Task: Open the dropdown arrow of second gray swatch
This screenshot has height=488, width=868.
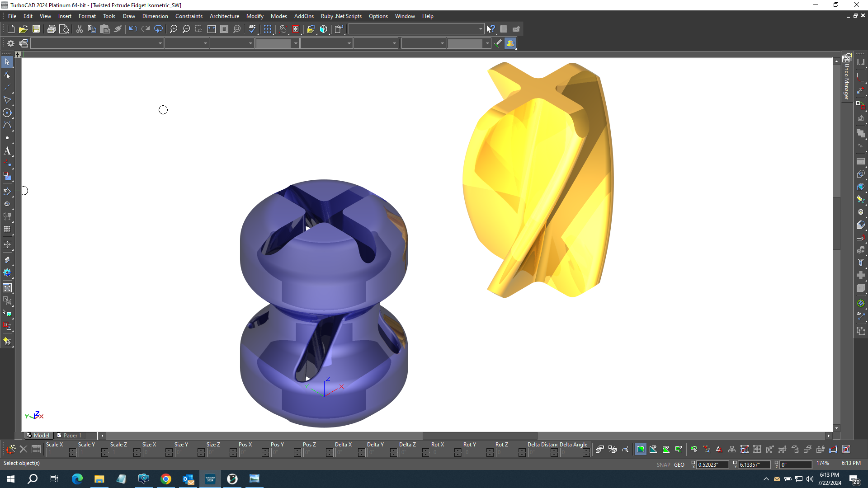Action: [x=487, y=43]
